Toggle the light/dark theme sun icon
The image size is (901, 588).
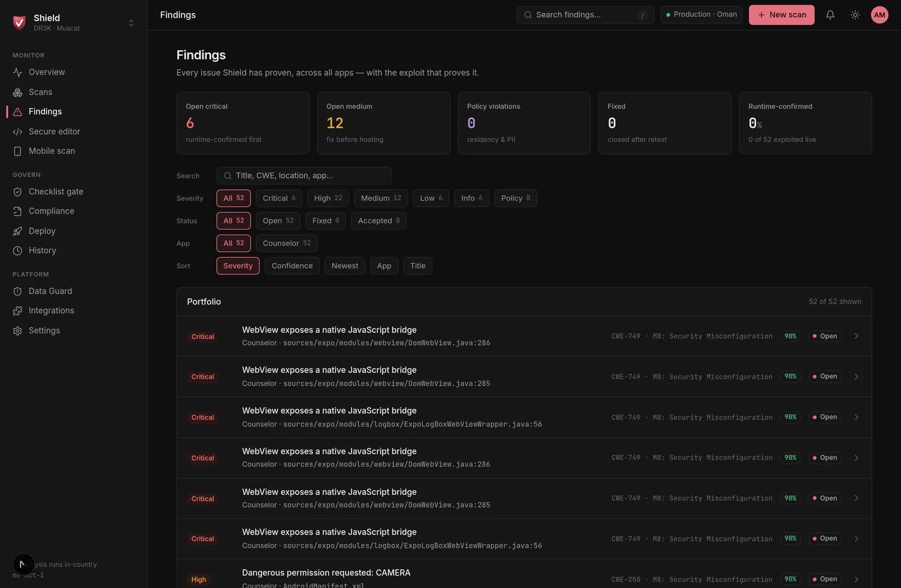pos(855,15)
